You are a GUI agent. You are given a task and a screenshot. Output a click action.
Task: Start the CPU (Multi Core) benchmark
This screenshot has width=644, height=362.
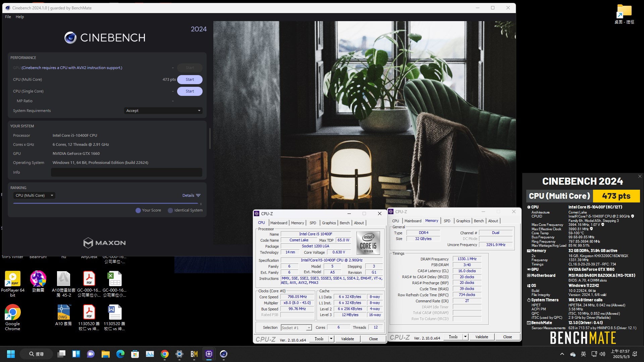click(x=190, y=79)
